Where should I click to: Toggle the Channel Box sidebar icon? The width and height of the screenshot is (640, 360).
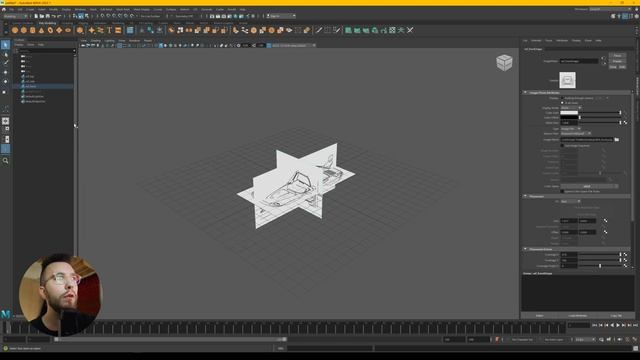click(x=636, y=16)
